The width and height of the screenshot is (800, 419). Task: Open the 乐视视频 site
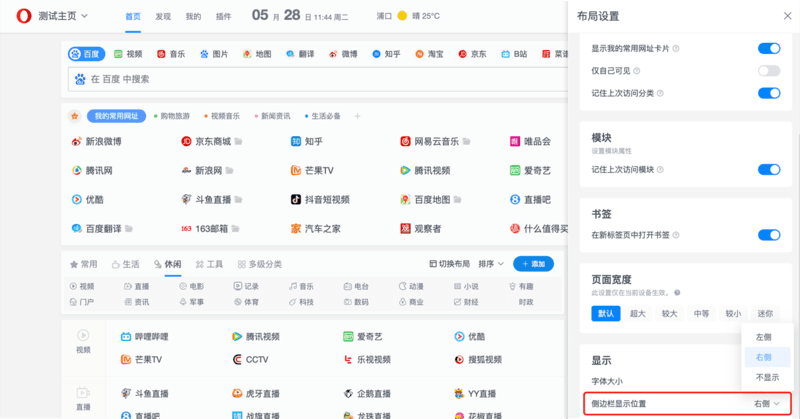click(x=367, y=359)
